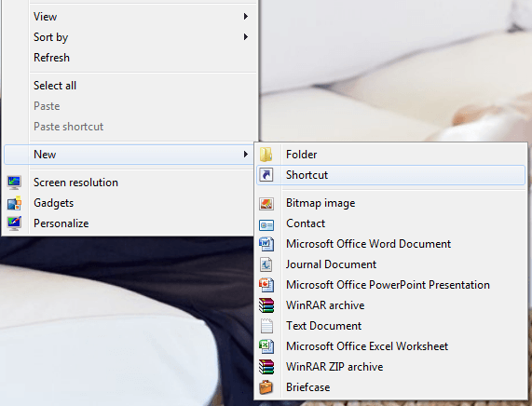The width and height of the screenshot is (532, 406).
Task: Click the PowerPoint Presentation icon
Action: click(266, 285)
